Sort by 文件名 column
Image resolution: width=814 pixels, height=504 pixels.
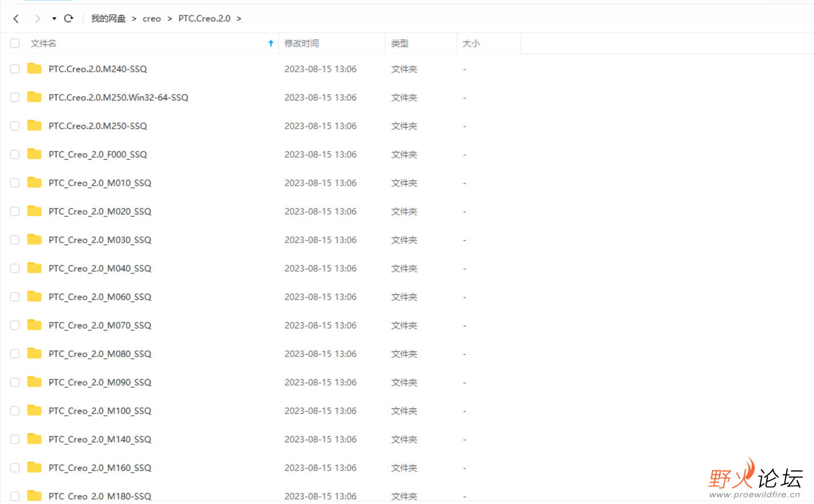click(43, 43)
